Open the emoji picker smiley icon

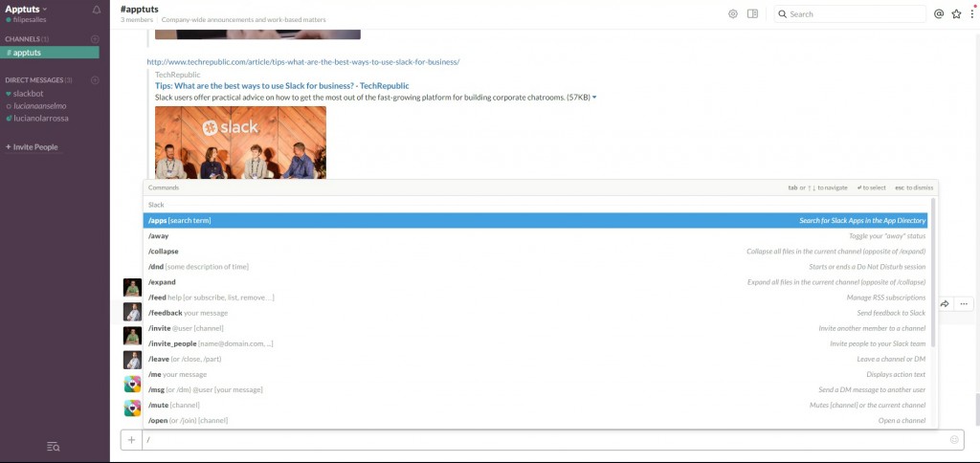(954, 440)
